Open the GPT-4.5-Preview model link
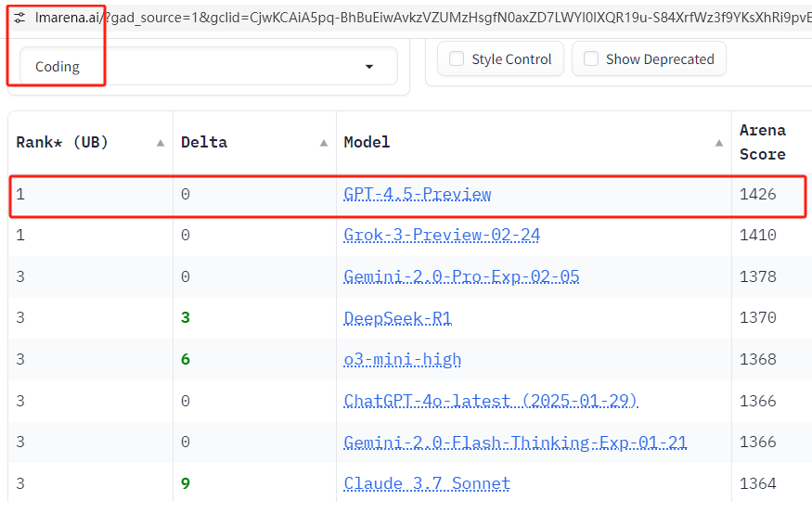 tap(418, 194)
